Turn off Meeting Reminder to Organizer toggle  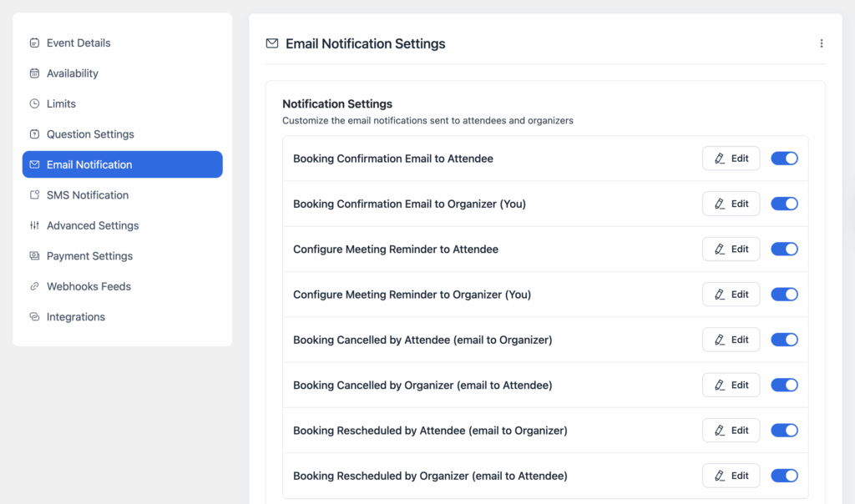784,294
